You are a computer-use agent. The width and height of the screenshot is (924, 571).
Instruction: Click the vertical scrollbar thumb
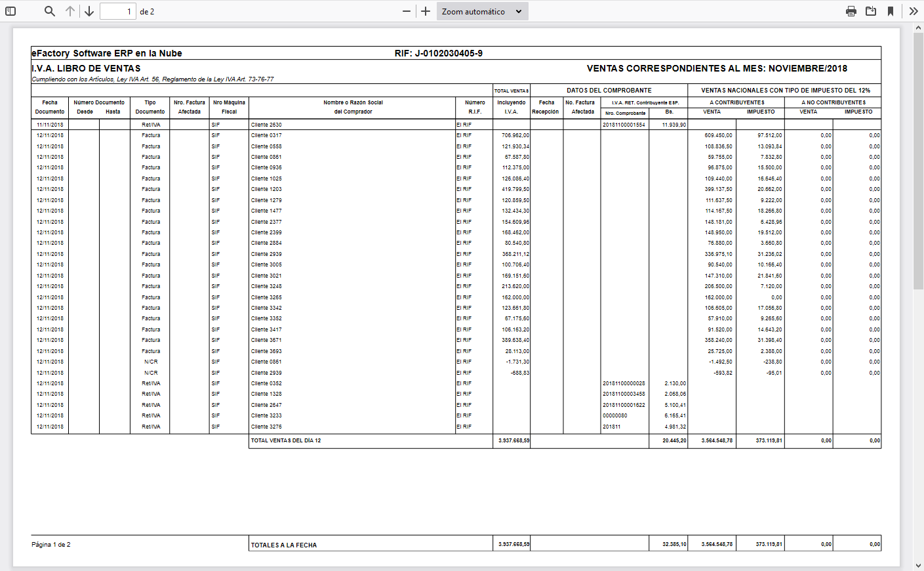pos(919,161)
